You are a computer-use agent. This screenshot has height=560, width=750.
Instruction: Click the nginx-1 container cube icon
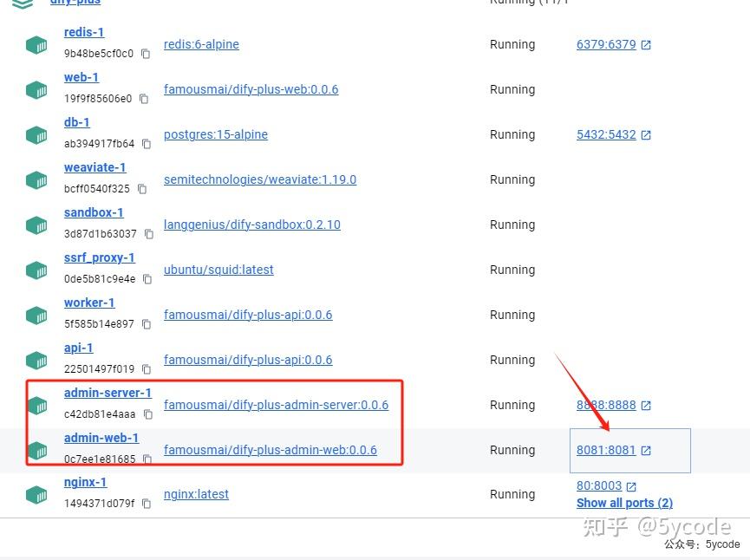pyautogui.click(x=36, y=494)
